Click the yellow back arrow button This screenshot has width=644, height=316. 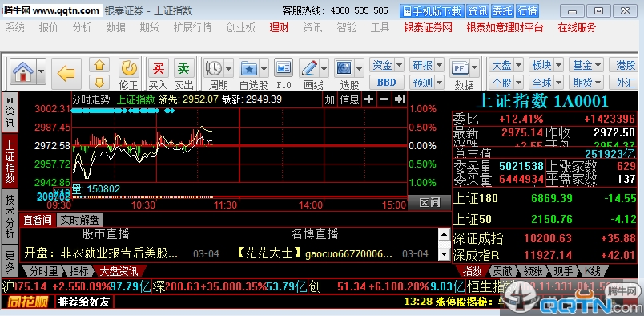(66, 74)
